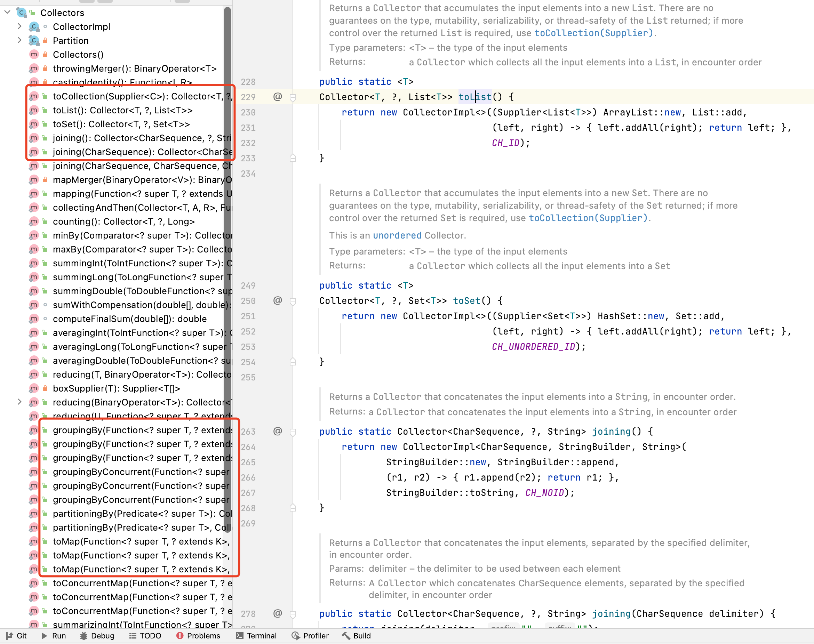This screenshot has width=814, height=644.
Task: Select counting() method in structure tree
Action: [x=123, y=222]
